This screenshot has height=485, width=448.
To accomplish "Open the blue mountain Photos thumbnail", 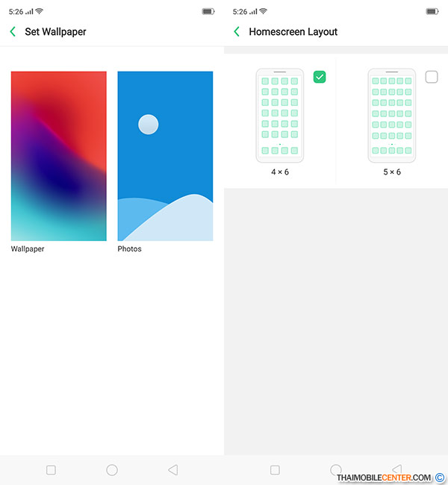I will point(165,156).
